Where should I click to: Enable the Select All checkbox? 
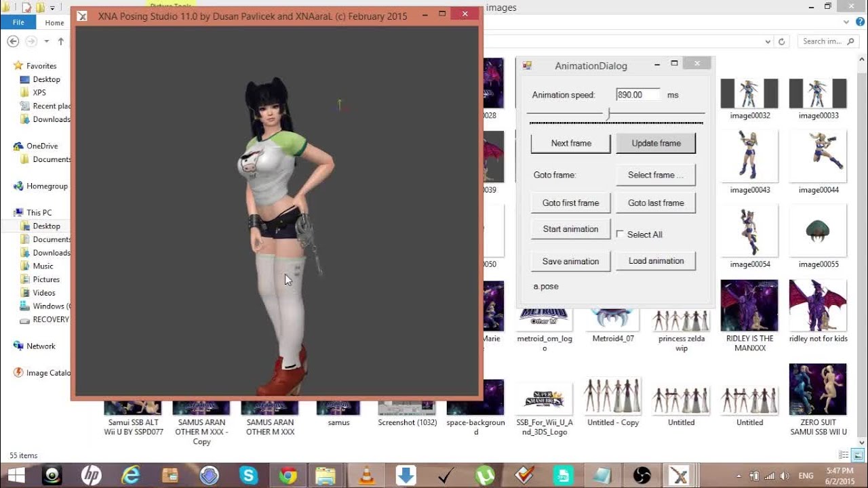click(620, 234)
